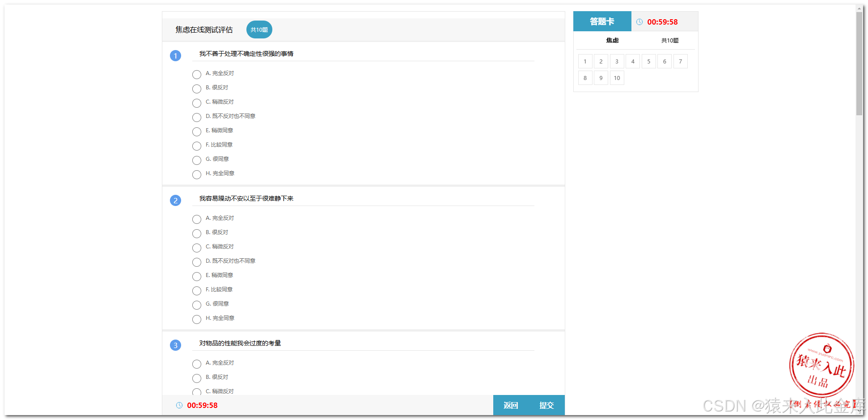Click question text 对物品的性能我会过度的考量

(x=240, y=343)
